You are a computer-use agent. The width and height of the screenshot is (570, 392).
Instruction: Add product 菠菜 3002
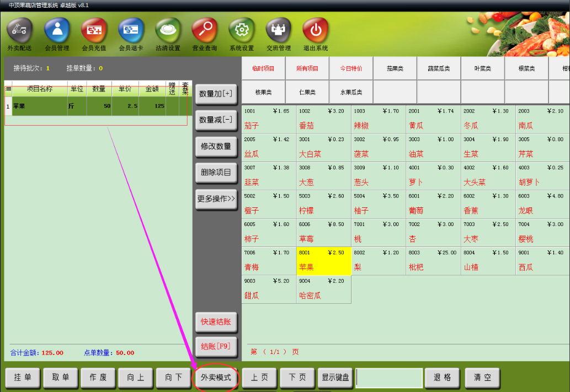point(379,148)
